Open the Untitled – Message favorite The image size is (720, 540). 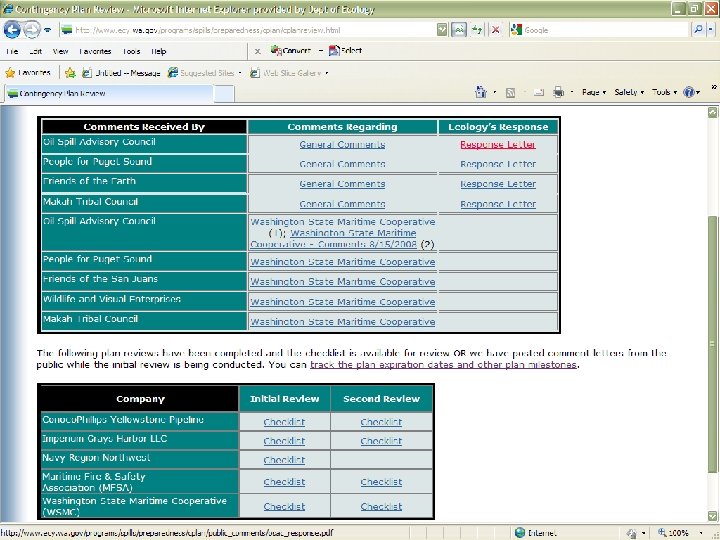(x=121, y=73)
